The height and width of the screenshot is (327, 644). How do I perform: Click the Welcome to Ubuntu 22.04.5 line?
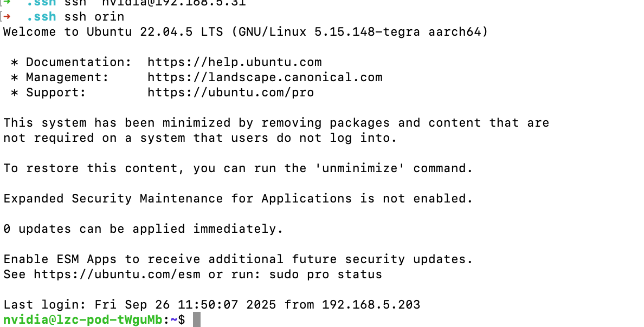[246, 32]
